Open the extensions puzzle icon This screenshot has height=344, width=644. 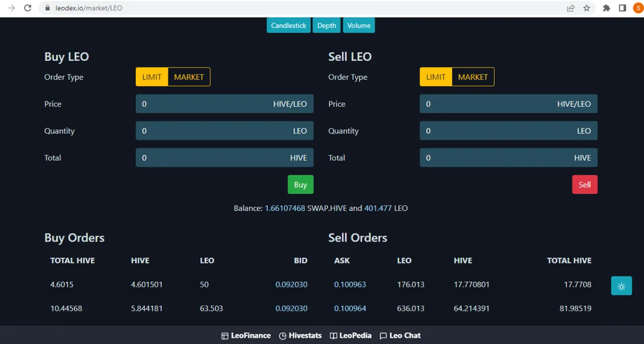607,8
